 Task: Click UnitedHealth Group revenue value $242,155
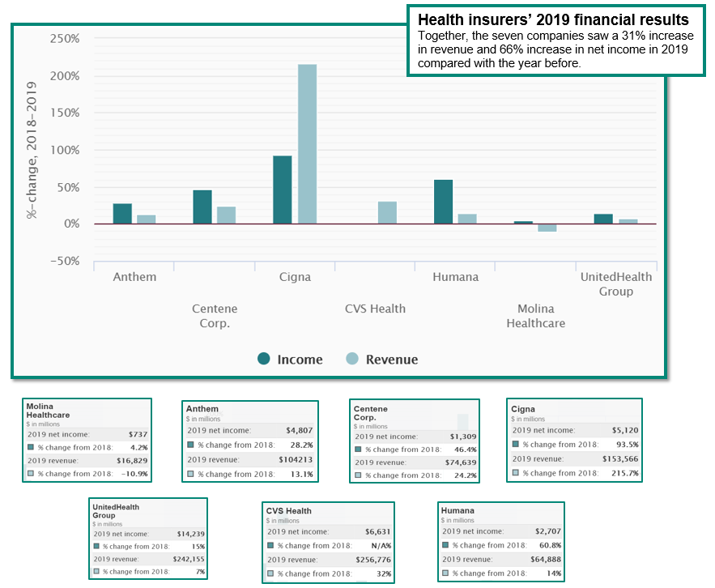189,559
